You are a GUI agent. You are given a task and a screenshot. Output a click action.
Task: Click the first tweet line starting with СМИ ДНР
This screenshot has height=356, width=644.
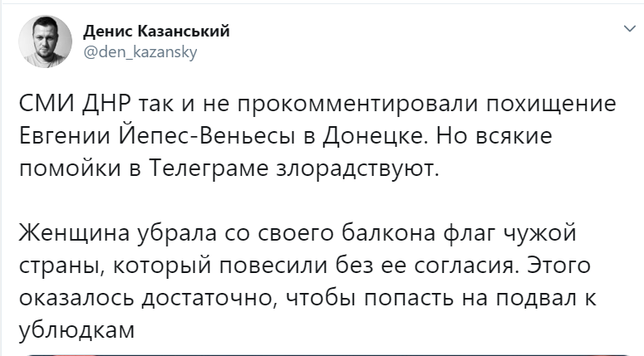coord(317,104)
